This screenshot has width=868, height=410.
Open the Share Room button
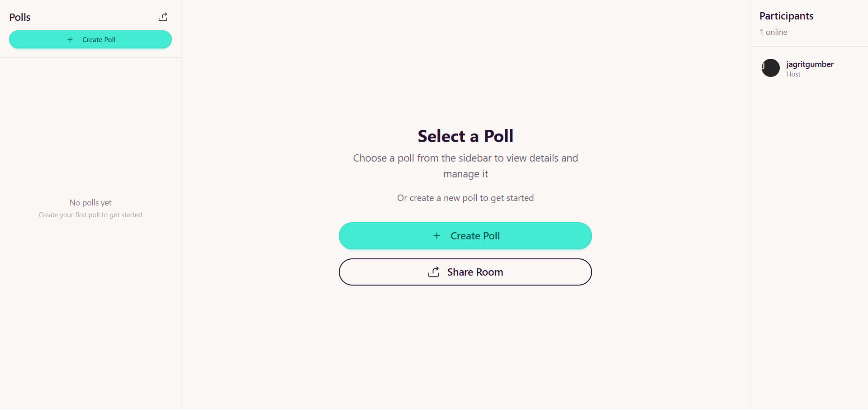[x=465, y=272]
